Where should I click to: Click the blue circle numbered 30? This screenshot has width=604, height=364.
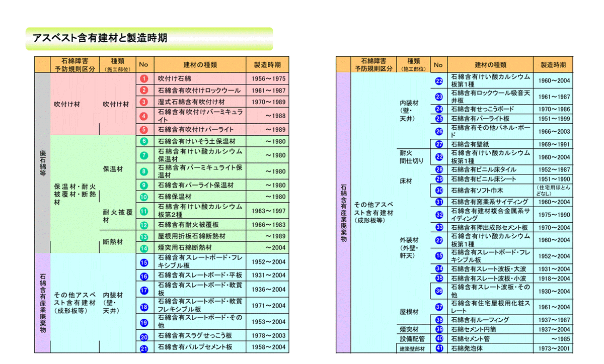(x=439, y=191)
